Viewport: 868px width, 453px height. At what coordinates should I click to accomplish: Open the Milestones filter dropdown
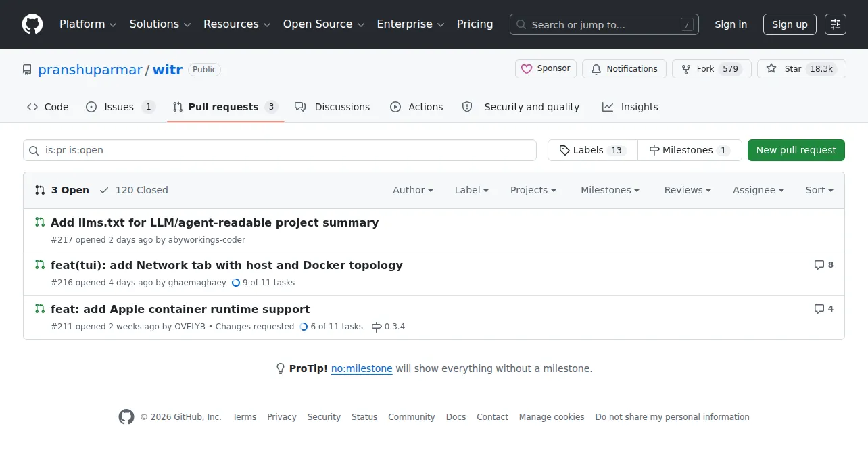(610, 190)
